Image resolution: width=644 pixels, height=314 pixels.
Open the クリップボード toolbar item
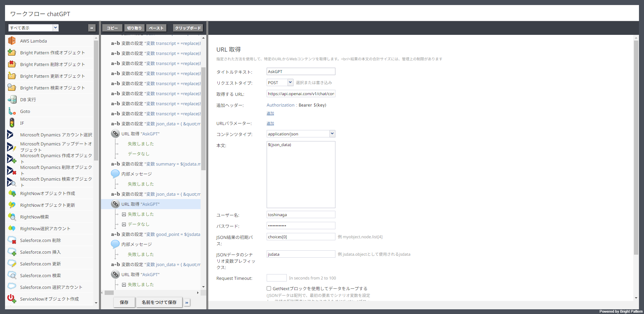187,28
